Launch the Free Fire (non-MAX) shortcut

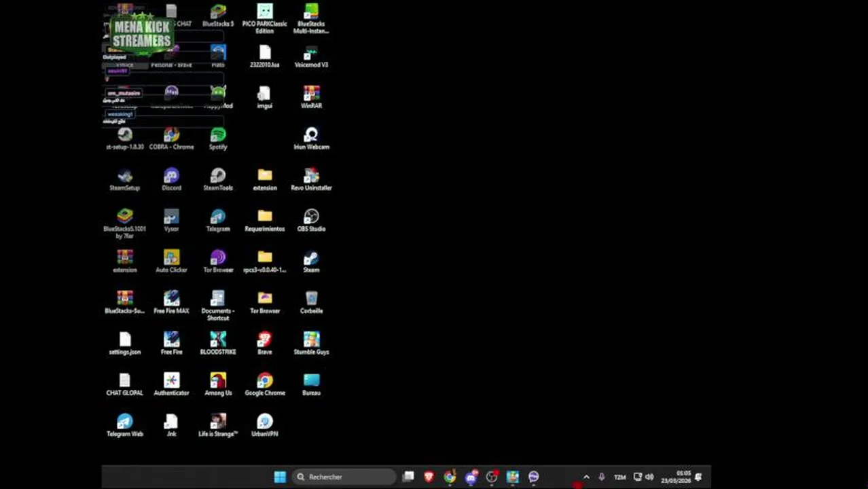pyautogui.click(x=171, y=344)
